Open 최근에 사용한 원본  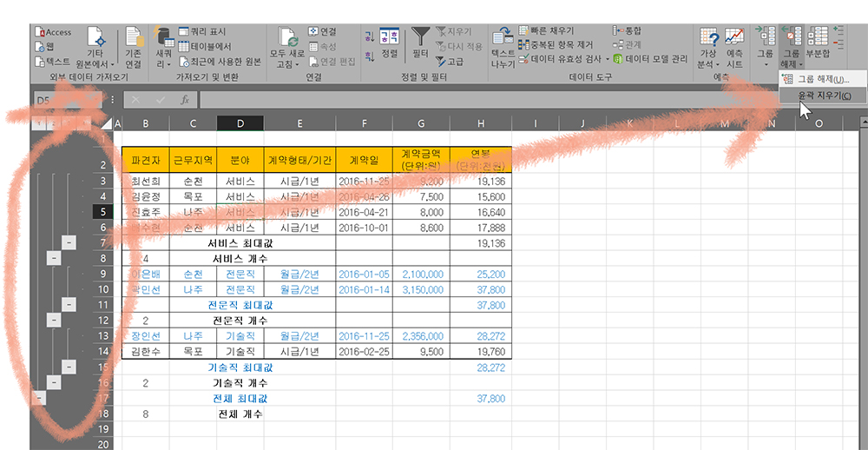coord(220,61)
